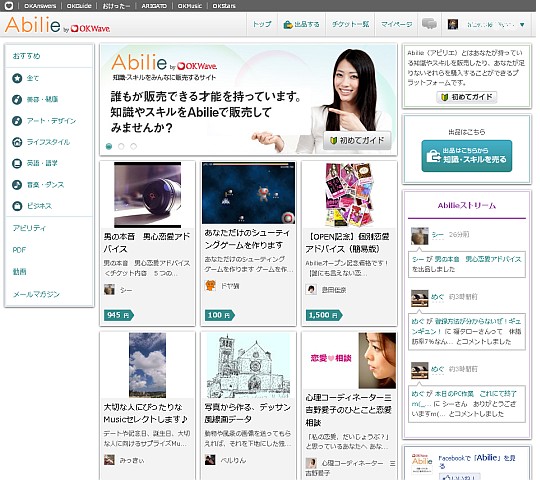Open OKAnswers in the top service bar

(x=40, y=6)
